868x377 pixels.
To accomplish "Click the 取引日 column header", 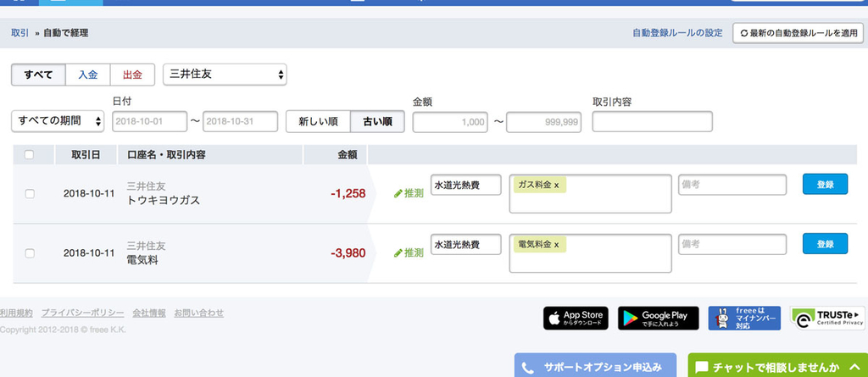I will pos(86,155).
